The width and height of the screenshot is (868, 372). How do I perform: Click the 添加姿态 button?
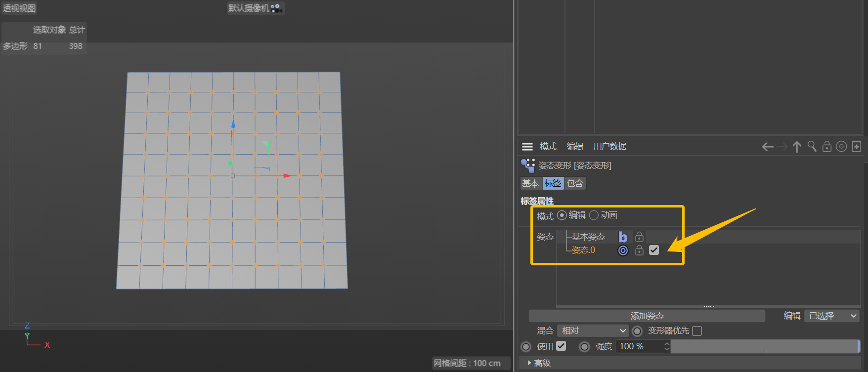(647, 316)
